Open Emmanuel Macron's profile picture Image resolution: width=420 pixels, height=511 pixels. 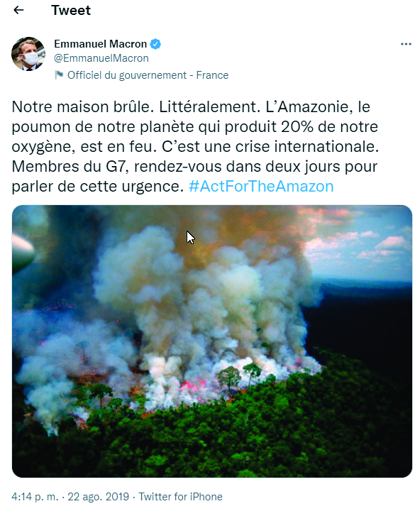[28, 54]
